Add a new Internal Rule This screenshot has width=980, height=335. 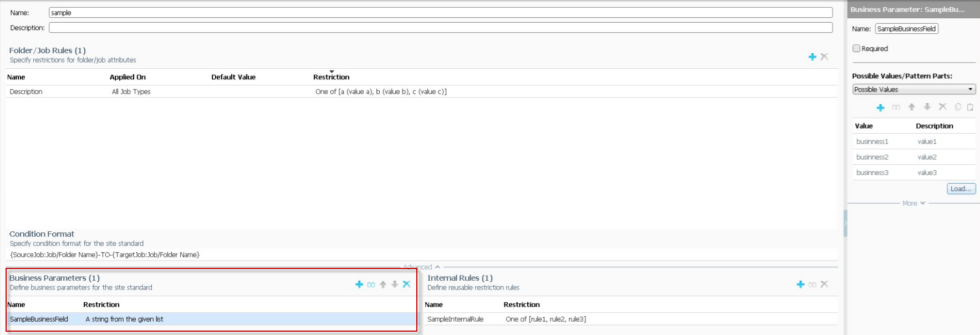pyautogui.click(x=800, y=284)
